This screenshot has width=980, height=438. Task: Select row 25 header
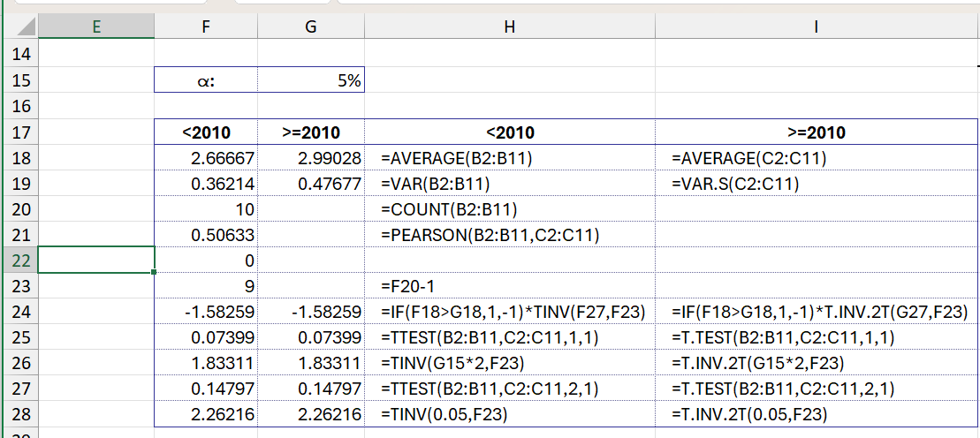20,337
